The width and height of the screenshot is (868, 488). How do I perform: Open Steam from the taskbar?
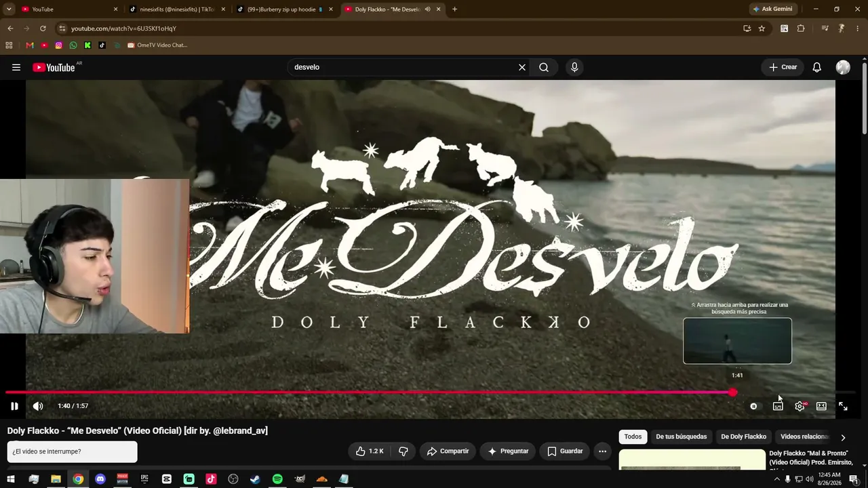(x=255, y=479)
